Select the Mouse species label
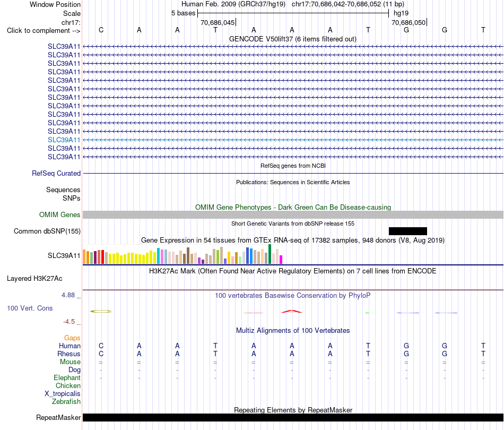504x430 pixels. pos(70,362)
